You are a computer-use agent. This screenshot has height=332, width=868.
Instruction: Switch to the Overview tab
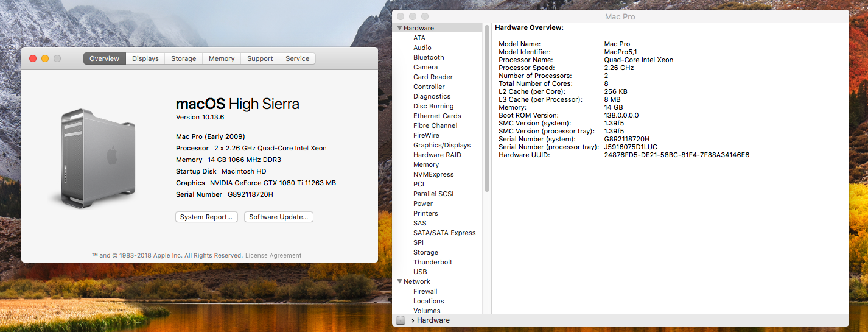tap(105, 58)
